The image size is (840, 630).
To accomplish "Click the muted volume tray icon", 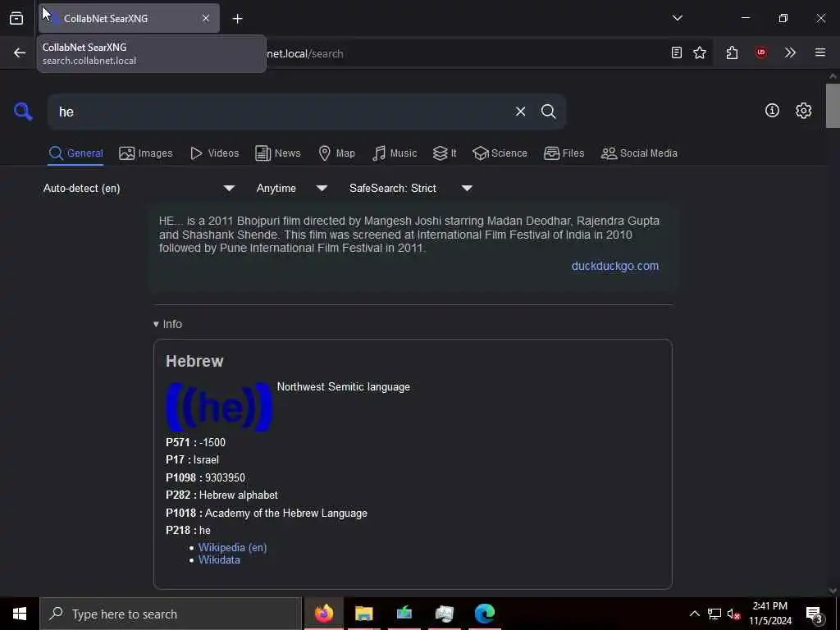I will pos(733,614).
